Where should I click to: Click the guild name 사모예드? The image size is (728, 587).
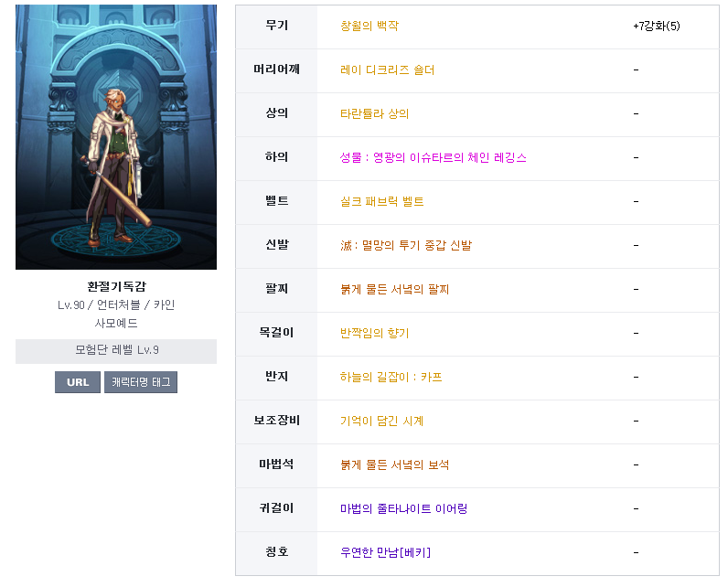coord(116,324)
